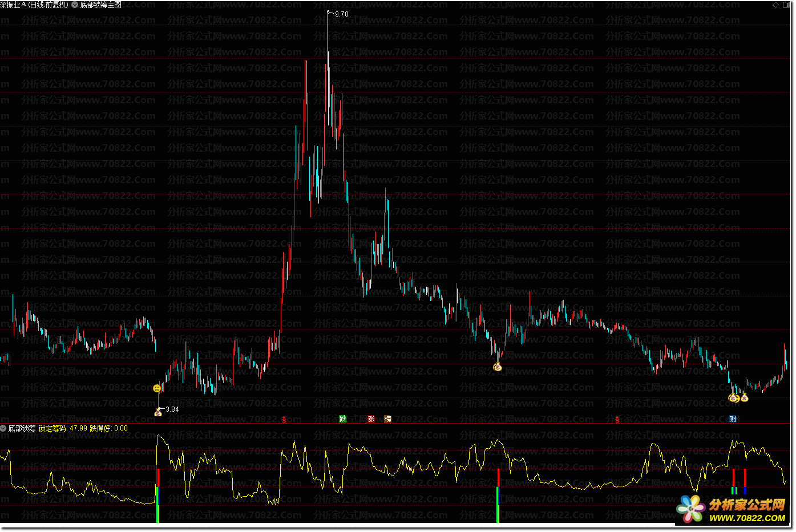This screenshot has width=796, height=532.
Task: Click the 9.70 high price label
Action: [x=342, y=14]
